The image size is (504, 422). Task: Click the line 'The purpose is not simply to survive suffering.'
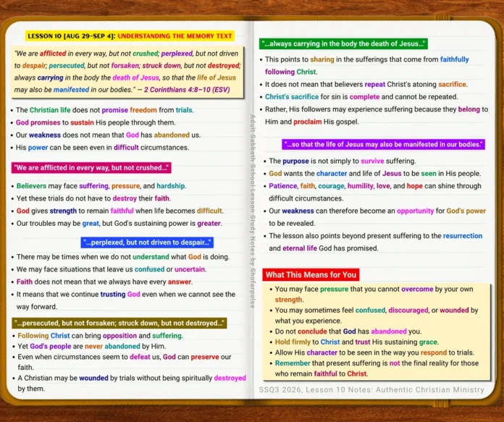[x=343, y=161]
